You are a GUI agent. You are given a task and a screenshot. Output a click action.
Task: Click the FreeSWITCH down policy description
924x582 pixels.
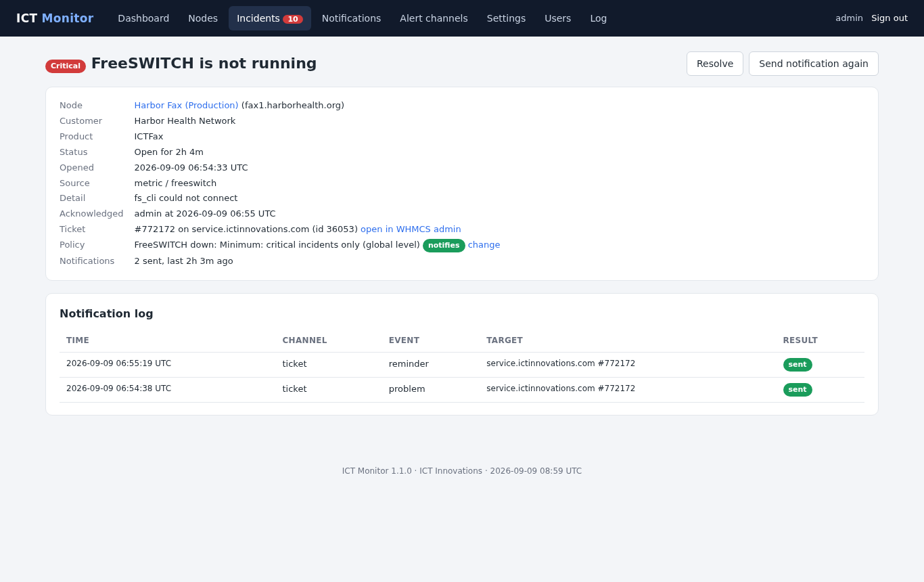tap(277, 245)
